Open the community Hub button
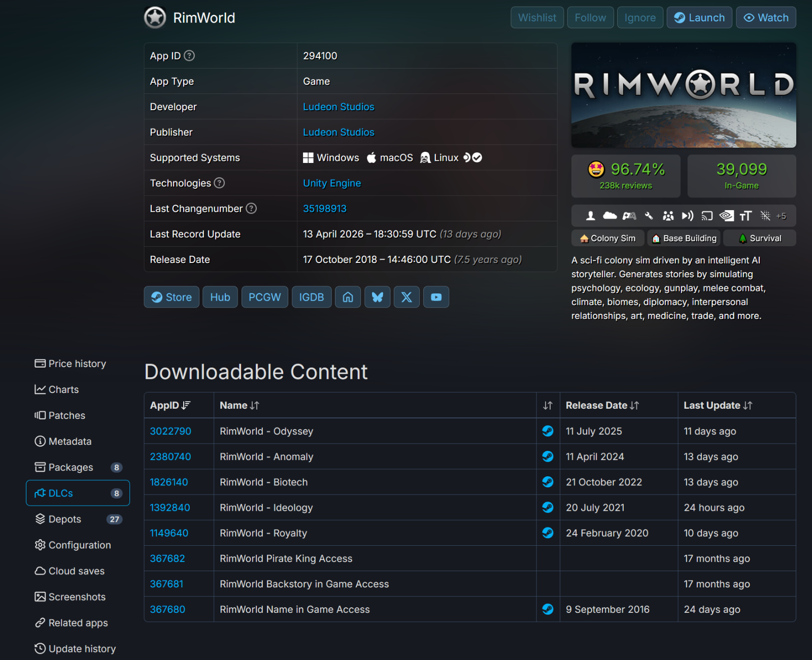 coord(220,297)
